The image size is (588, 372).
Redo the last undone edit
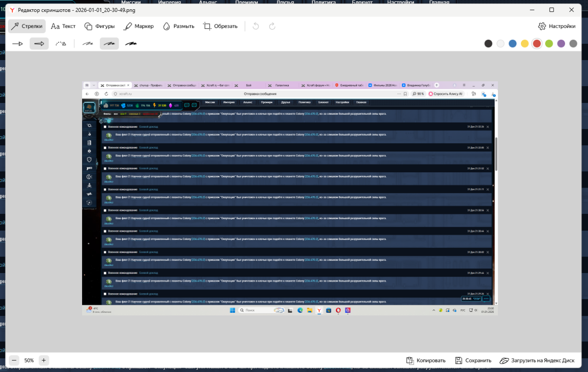tap(272, 26)
